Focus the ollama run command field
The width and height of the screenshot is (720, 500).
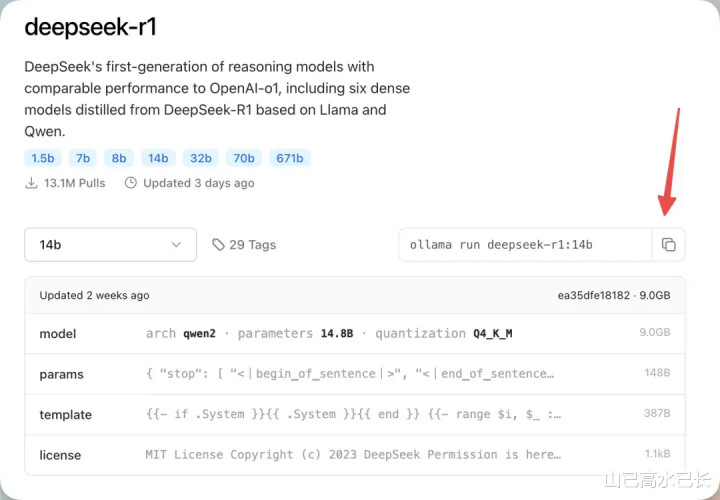click(525, 245)
